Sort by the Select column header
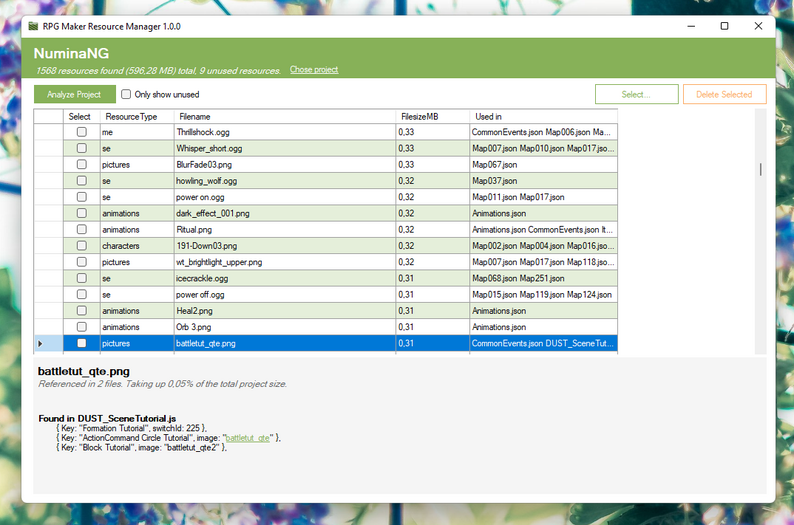794x525 pixels. coord(82,116)
